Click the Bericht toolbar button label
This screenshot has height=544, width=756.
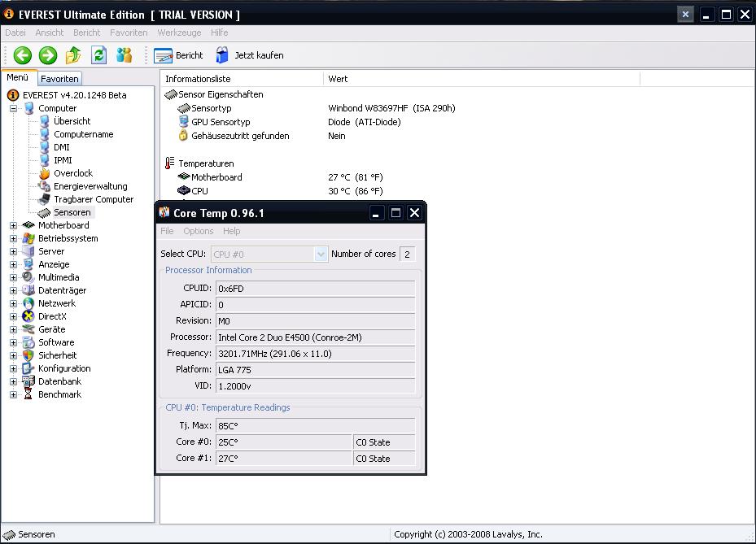click(189, 55)
